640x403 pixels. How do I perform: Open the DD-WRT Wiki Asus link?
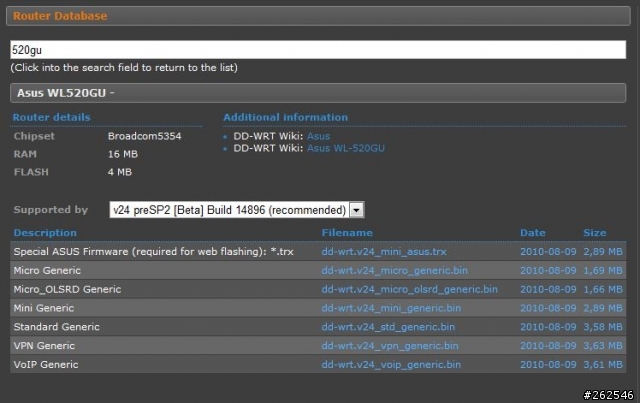point(318,136)
